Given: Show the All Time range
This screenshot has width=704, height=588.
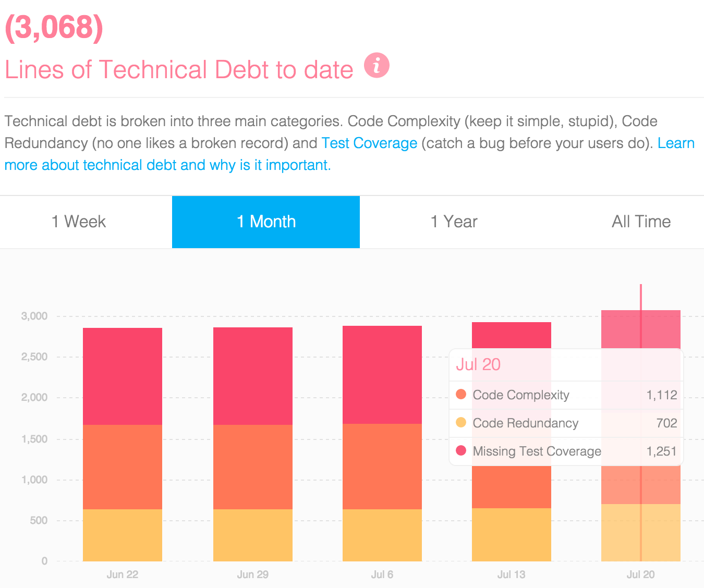Looking at the screenshot, I should click(641, 222).
